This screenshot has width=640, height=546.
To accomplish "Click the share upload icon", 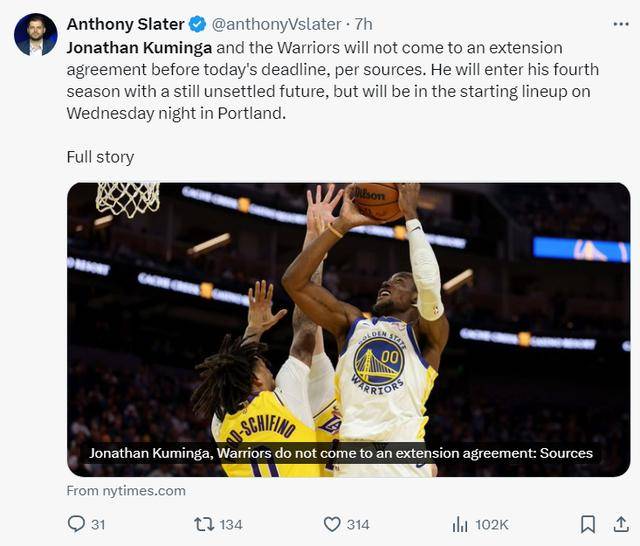I will pos(621,524).
